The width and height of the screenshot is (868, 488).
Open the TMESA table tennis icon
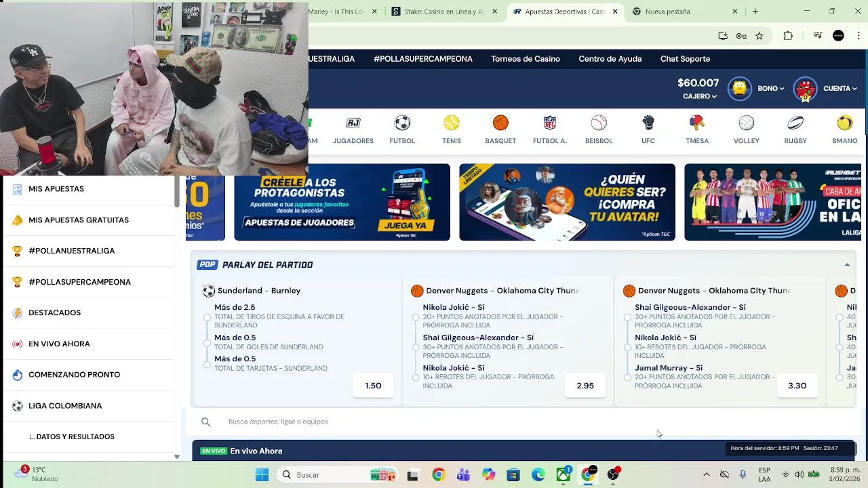click(697, 123)
